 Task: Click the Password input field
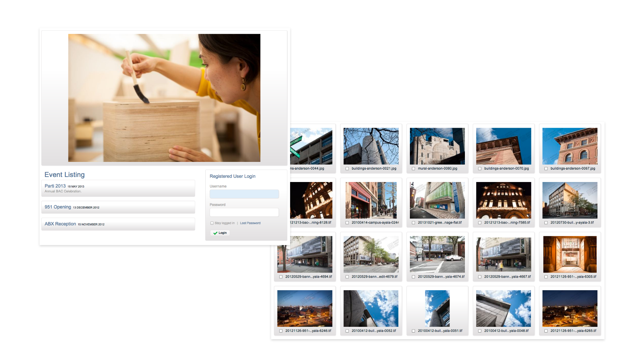244,212
